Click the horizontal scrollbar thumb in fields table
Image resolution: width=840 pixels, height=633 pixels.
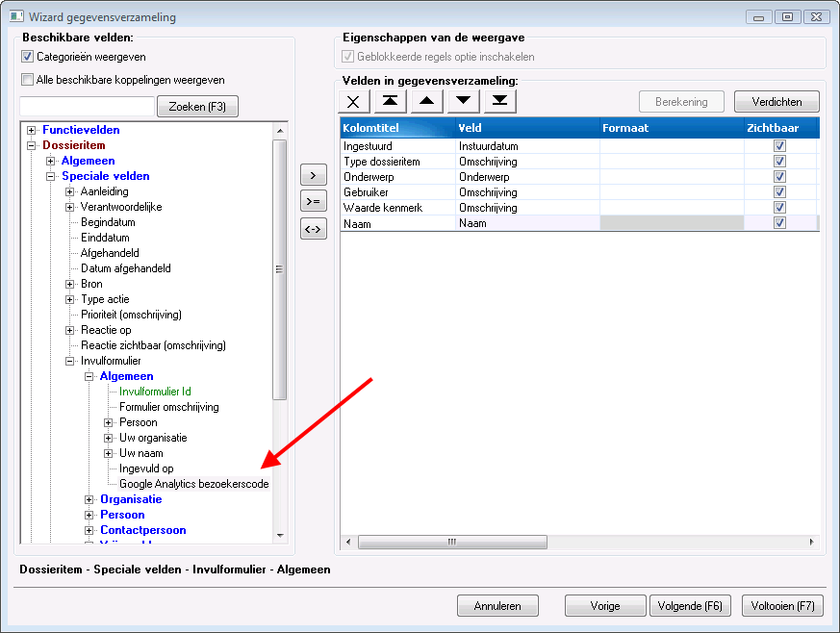(452, 542)
